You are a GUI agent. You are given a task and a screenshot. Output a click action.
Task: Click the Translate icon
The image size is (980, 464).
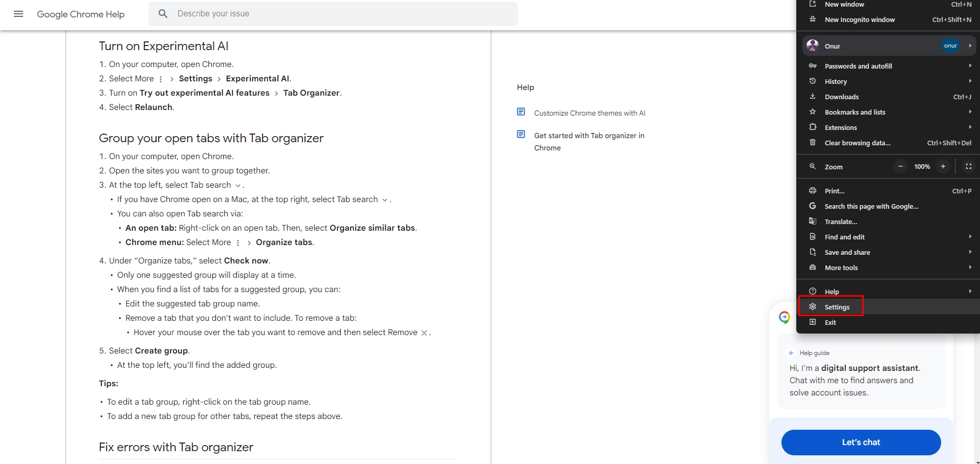(x=813, y=222)
